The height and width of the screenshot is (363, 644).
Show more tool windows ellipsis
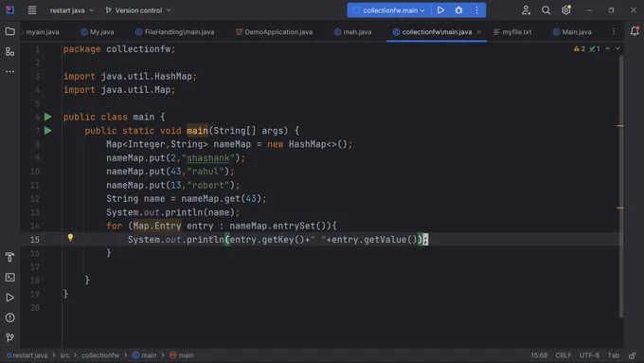(x=9, y=71)
